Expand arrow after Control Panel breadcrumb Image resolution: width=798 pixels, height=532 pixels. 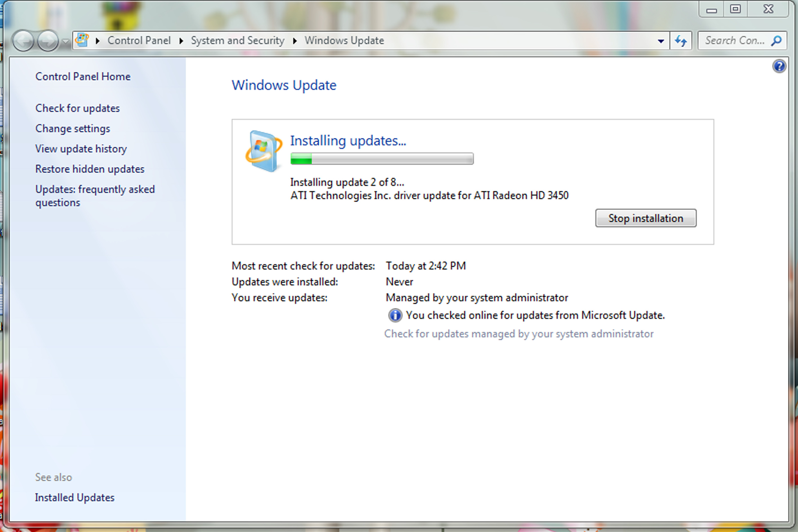click(x=181, y=41)
